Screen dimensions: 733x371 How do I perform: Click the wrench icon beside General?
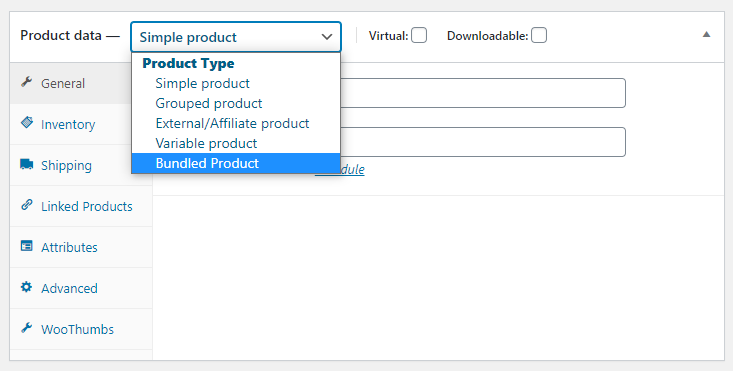point(27,82)
